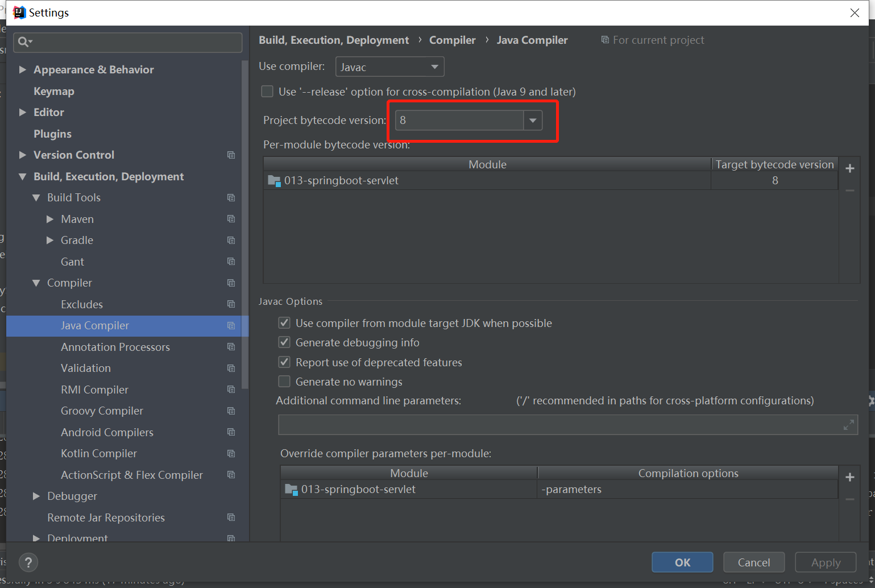The image size is (875, 588).
Task: Click the module folder icon for 013-springboot-servlet in bytecode table
Action: coord(274,181)
